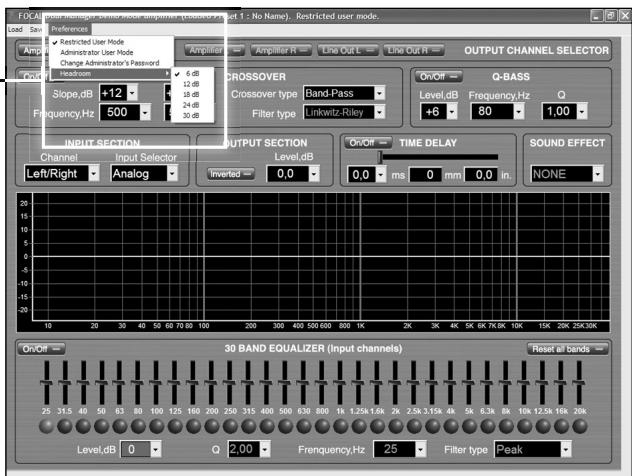Open equalizer Frequency 25 dropdown
Screen dimensions: 632x476
420,449
